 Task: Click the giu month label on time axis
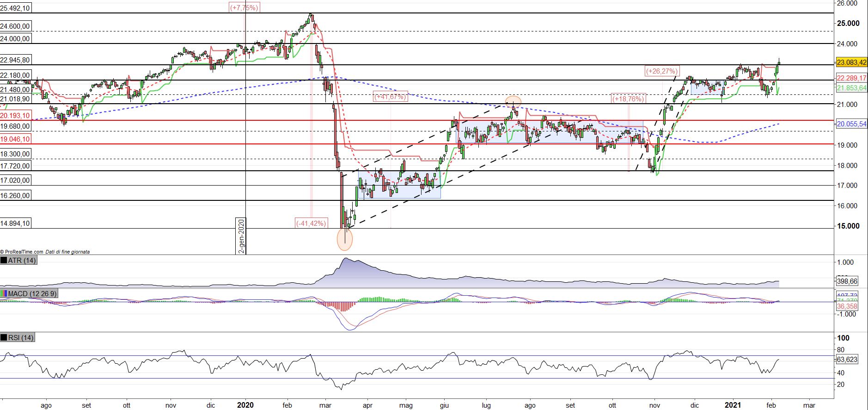coord(444,405)
